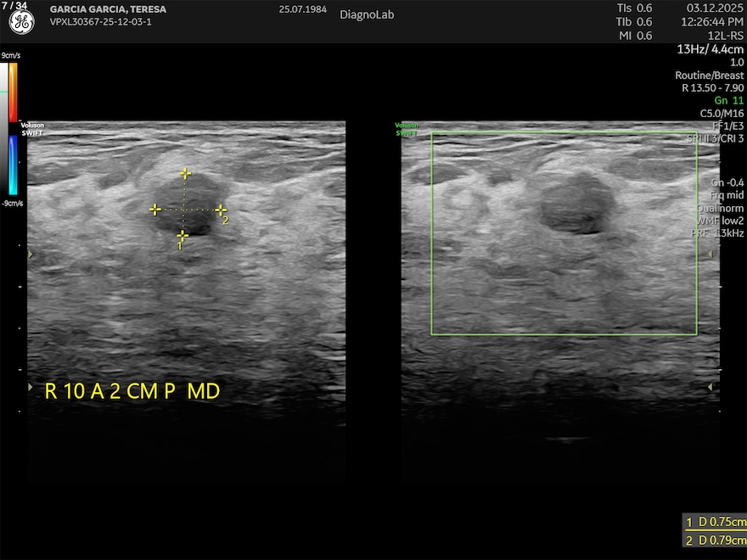Click the 12L-RS probe label
Image resolution: width=747 pixels, height=560 pixels.
[x=726, y=36]
